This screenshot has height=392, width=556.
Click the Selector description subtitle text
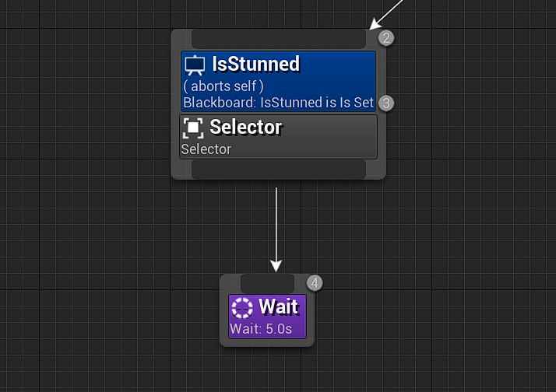206,149
